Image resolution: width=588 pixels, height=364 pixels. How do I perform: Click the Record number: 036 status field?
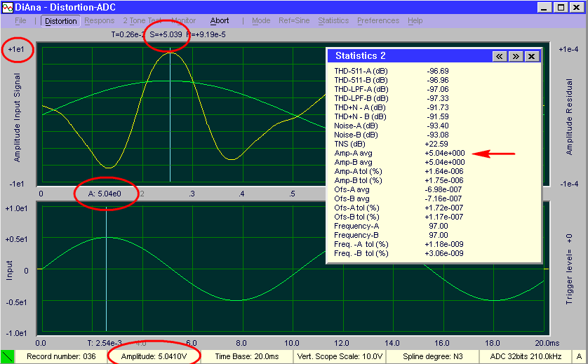61,356
